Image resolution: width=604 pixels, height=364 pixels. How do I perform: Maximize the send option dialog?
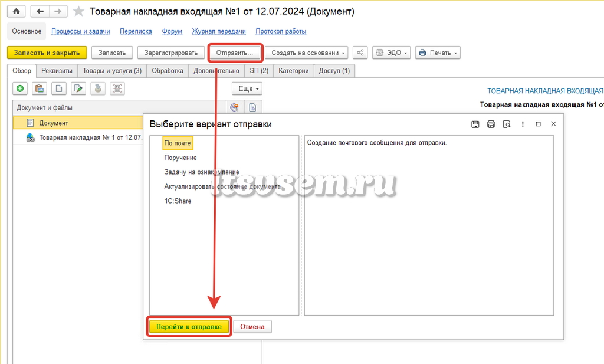[538, 124]
